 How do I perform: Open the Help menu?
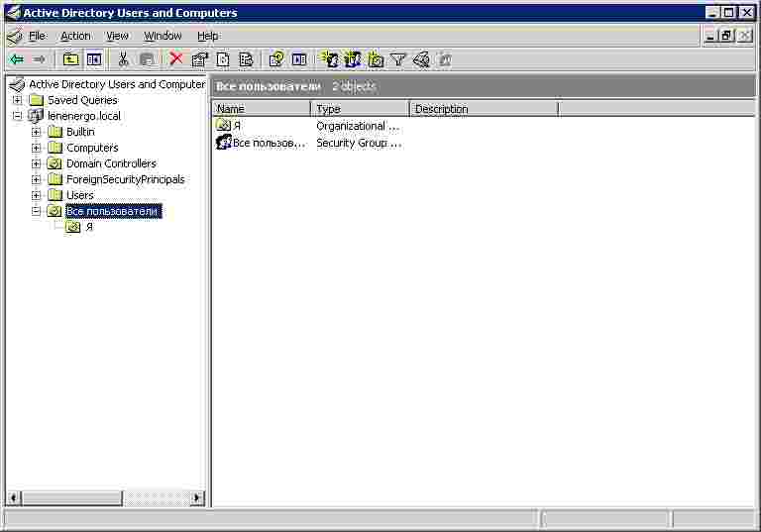point(208,36)
